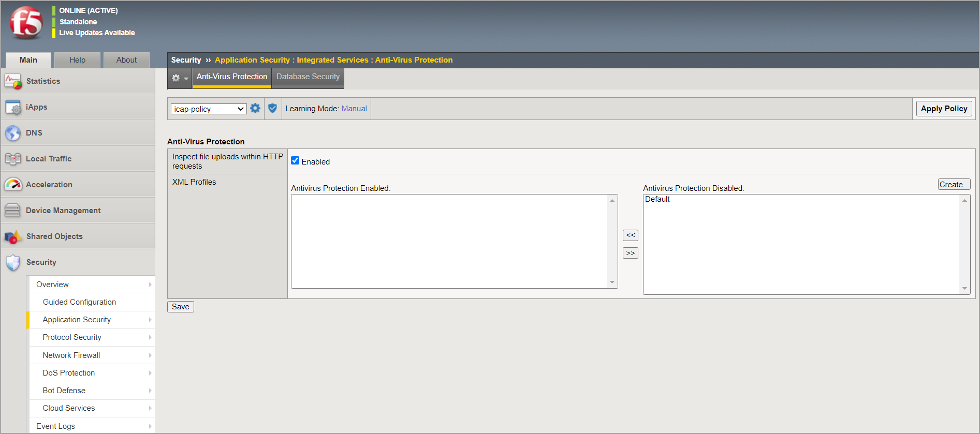
Task: Open the Statistics chart icon
Action: tap(13, 81)
